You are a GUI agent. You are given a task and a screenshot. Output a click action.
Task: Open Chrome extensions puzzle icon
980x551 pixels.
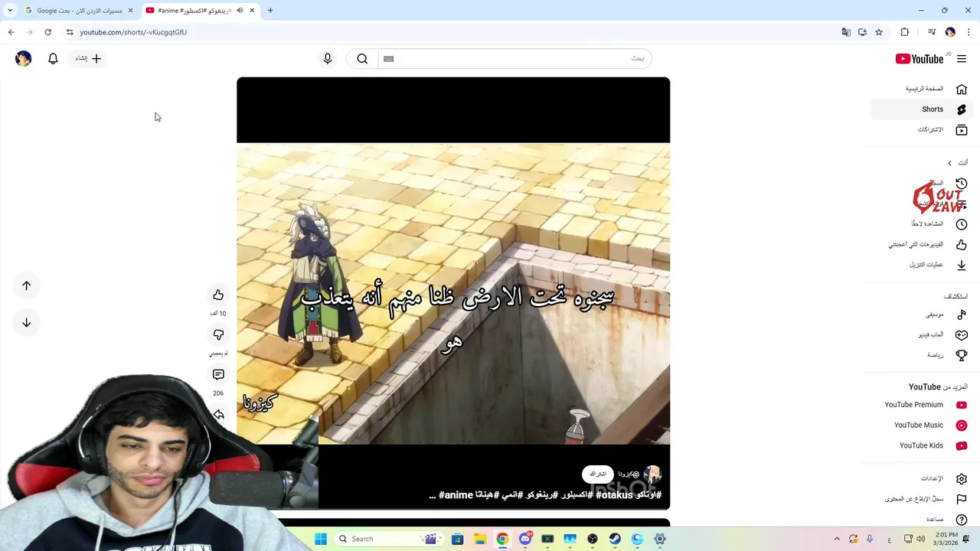[905, 32]
